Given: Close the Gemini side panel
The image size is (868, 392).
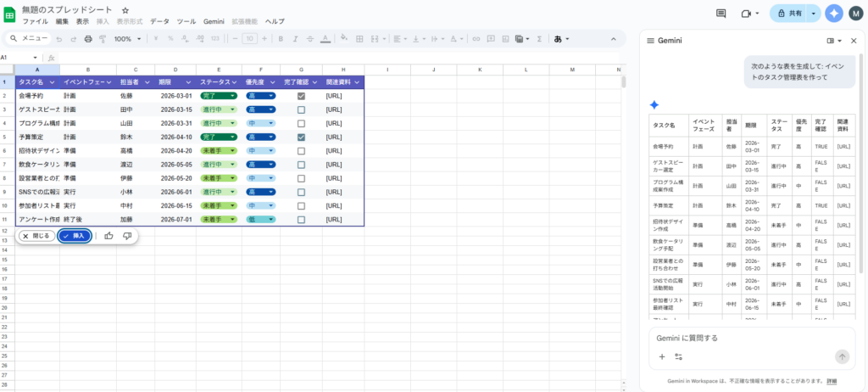Looking at the screenshot, I should (x=853, y=40).
